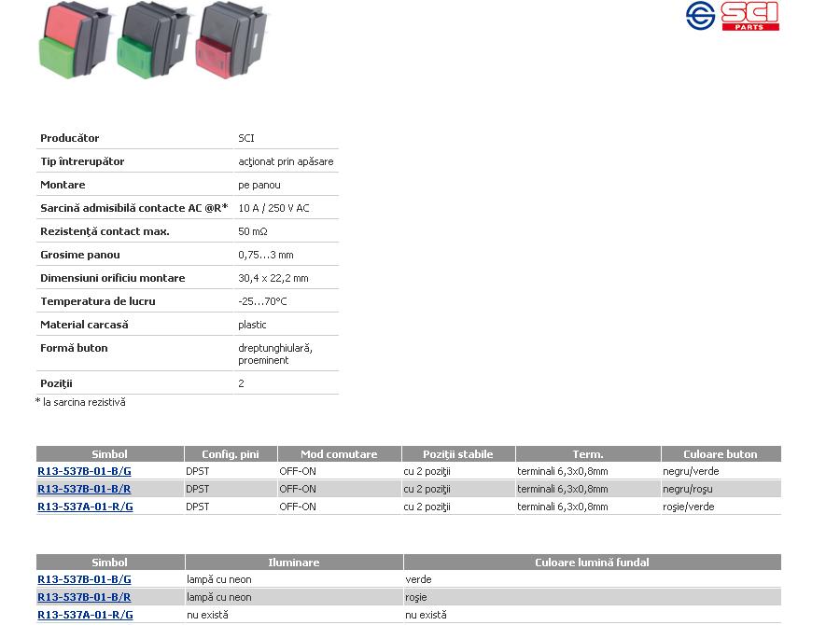Select 'negru/roşu' button color cell
The width and height of the screenshot is (840, 625).
688,489
